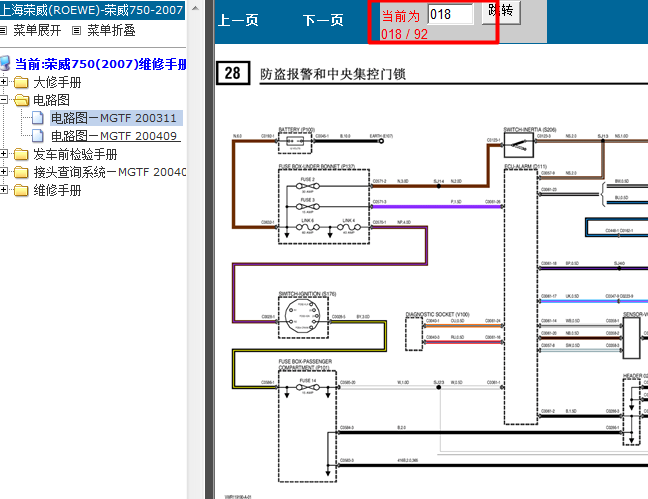
Task: Click the SWITCH-IGNITION (S176) component in the diagram
Action: pyautogui.click(x=303, y=316)
